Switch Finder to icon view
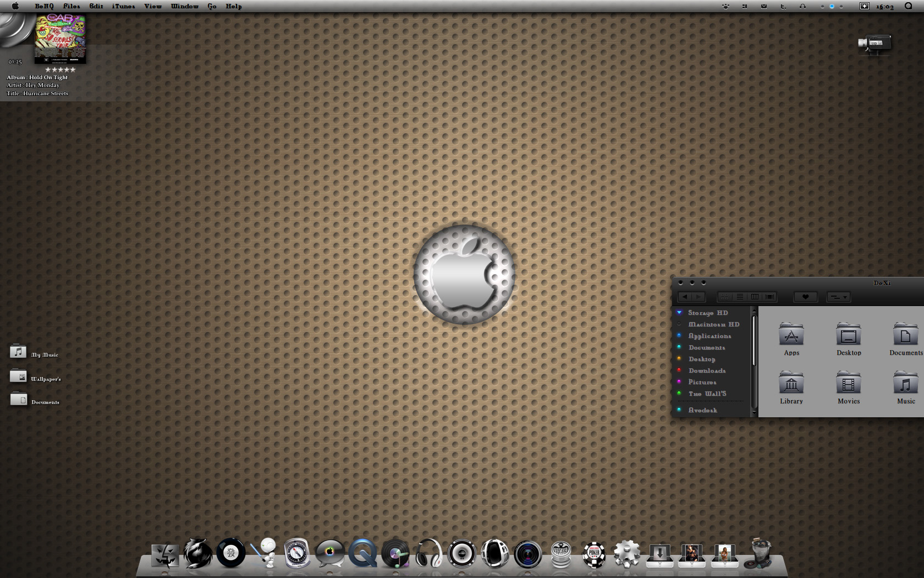Screen dimensions: 924x578 pos(725,297)
